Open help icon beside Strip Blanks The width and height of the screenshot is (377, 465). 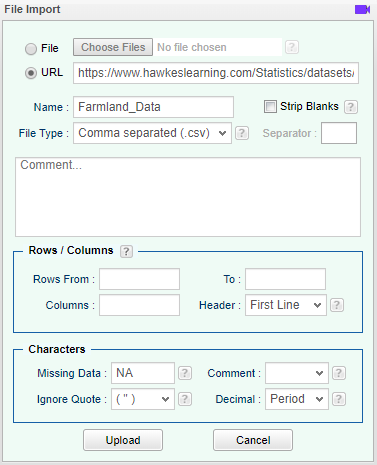[x=351, y=107]
